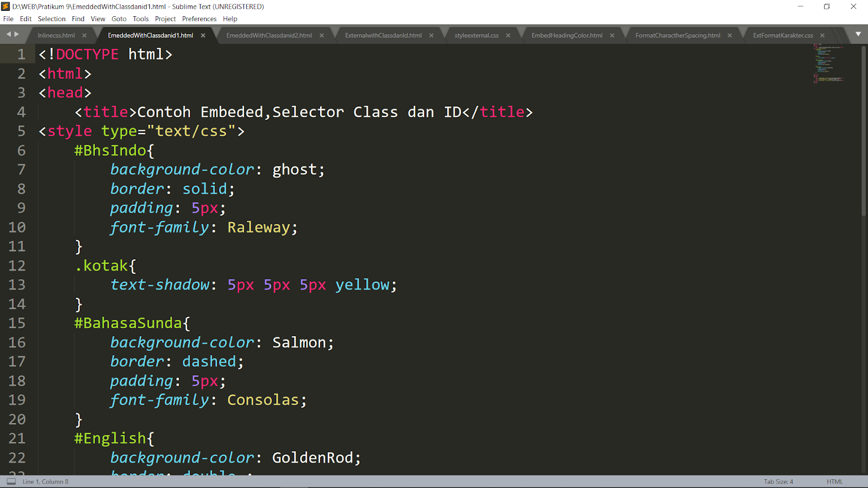
Task: Close the styleexternal.css tab
Action: click(x=508, y=35)
